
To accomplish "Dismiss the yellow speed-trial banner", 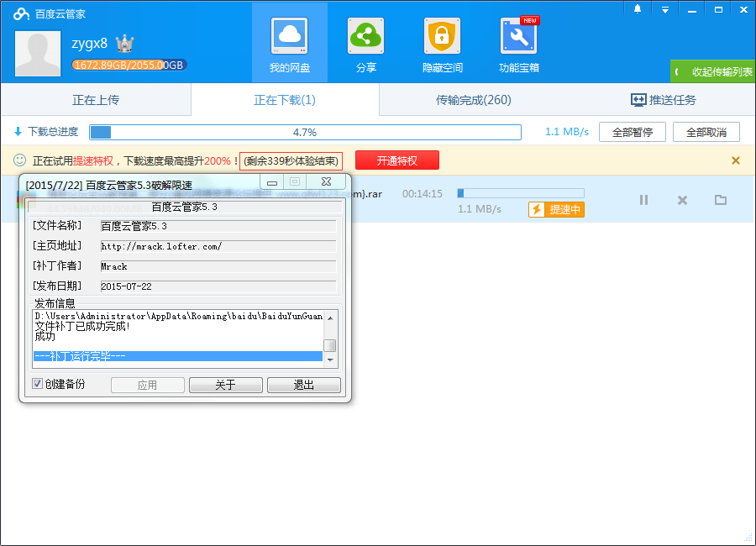I will coord(735,160).
